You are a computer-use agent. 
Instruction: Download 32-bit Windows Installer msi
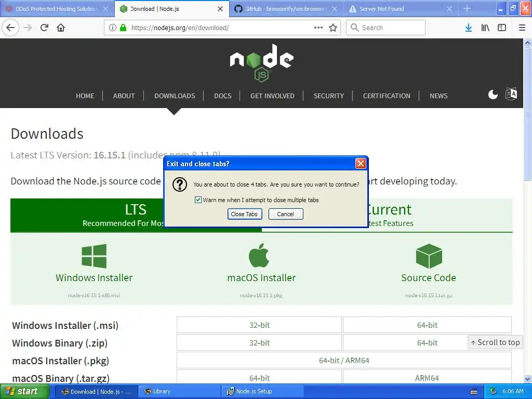(259, 325)
